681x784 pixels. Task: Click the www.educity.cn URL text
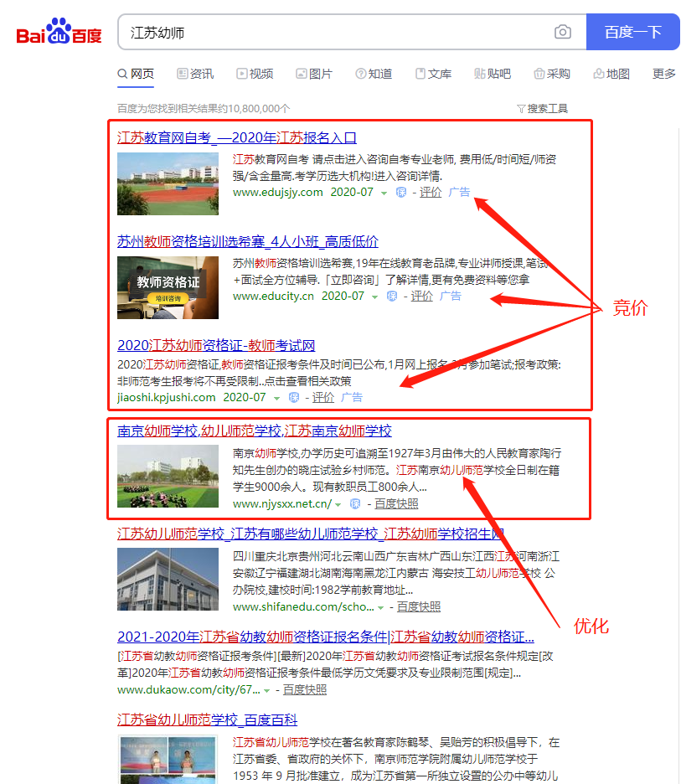point(273,297)
